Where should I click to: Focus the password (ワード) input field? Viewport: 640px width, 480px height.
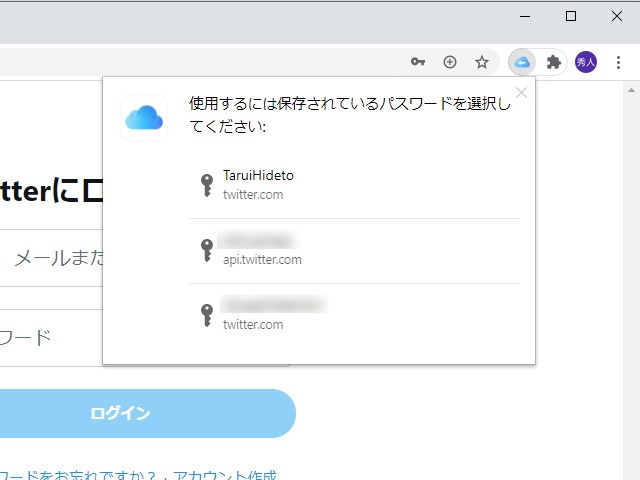(x=51, y=338)
